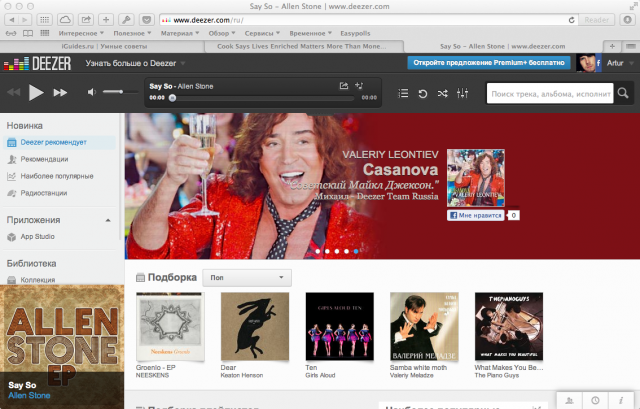
Task: Click the Valeriy Meladze artist link
Action: [411, 376]
